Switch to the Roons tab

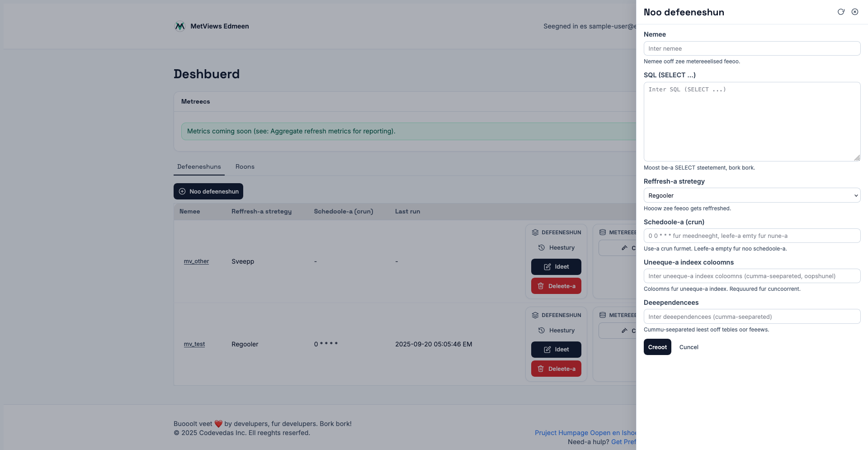[245, 167]
